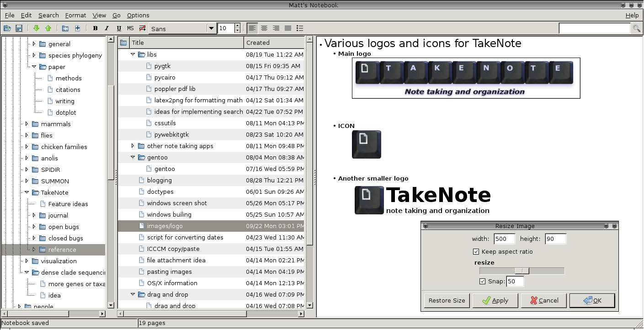644x330 pixels.
Task: Click the Snap value field
Action: click(515, 281)
